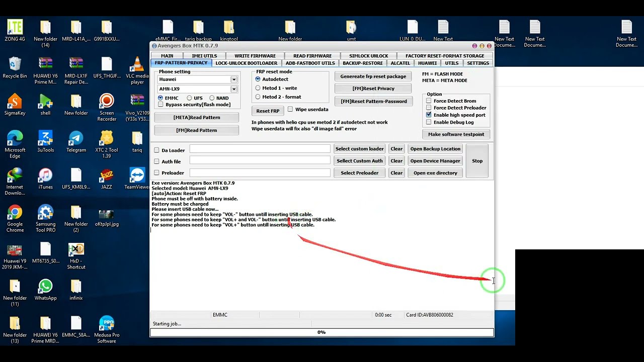Uncheck Enable high speed port
The image size is (644, 362).
(x=429, y=115)
